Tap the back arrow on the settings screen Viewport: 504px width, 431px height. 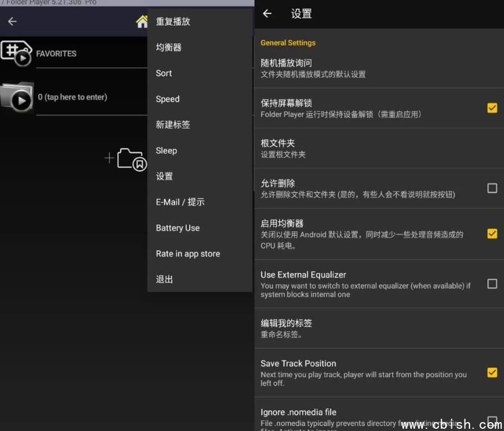(267, 14)
